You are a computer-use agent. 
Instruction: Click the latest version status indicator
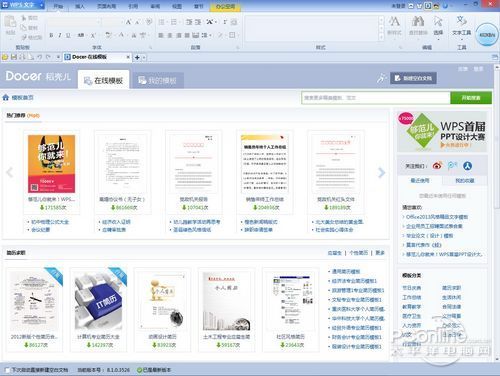[154, 370]
